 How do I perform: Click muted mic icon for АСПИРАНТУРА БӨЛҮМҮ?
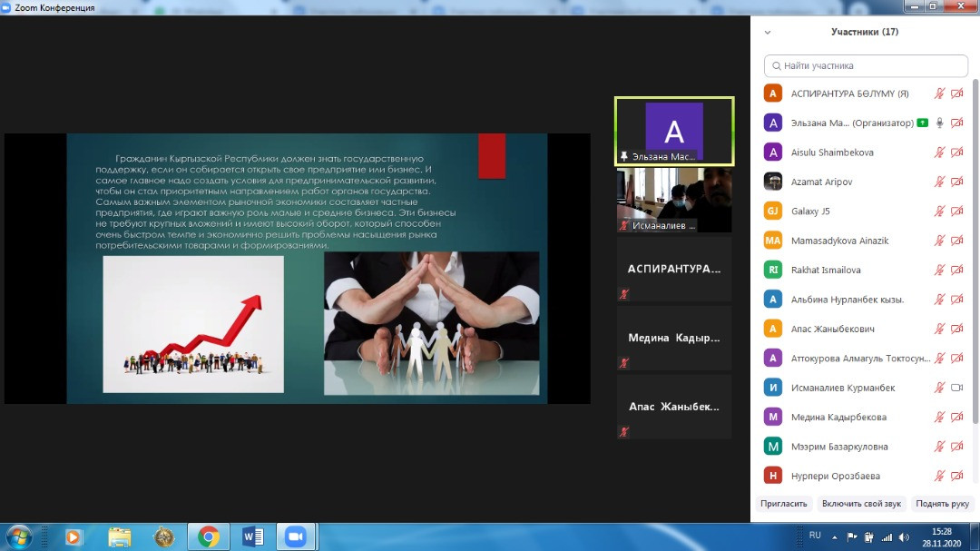tap(940, 93)
